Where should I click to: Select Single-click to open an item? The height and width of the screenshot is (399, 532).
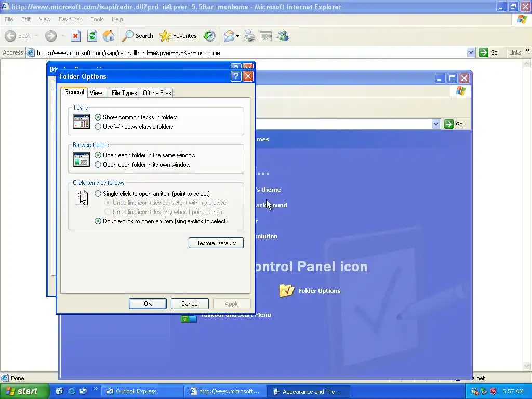coord(152,194)
